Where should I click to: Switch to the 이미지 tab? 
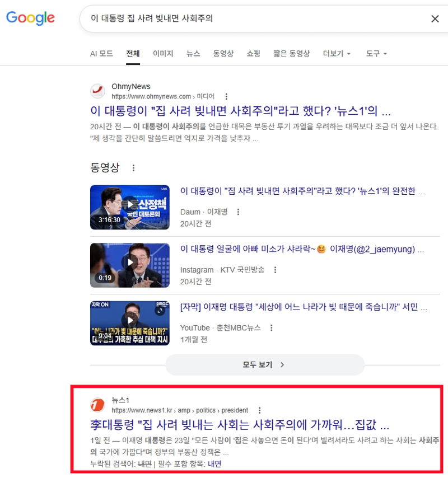click(x=163, y=54)
